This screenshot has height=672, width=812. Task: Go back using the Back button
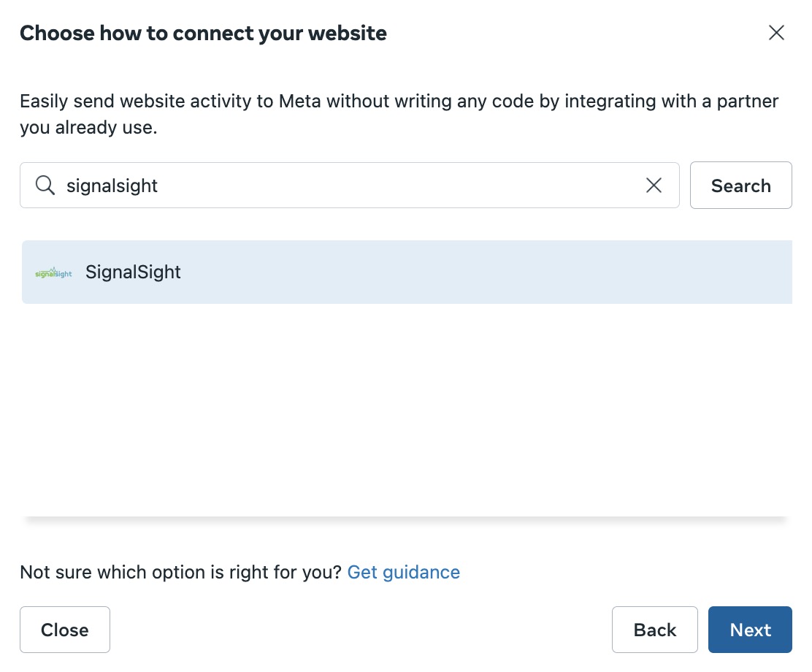pyautogui.click(x=654, y=630)
